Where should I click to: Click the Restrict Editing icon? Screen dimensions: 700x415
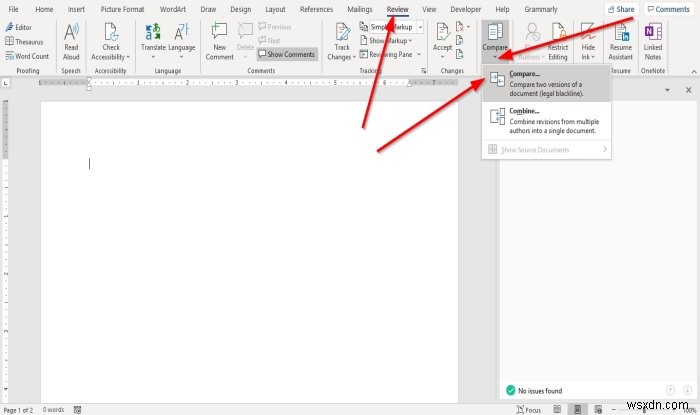pos(558,42)
